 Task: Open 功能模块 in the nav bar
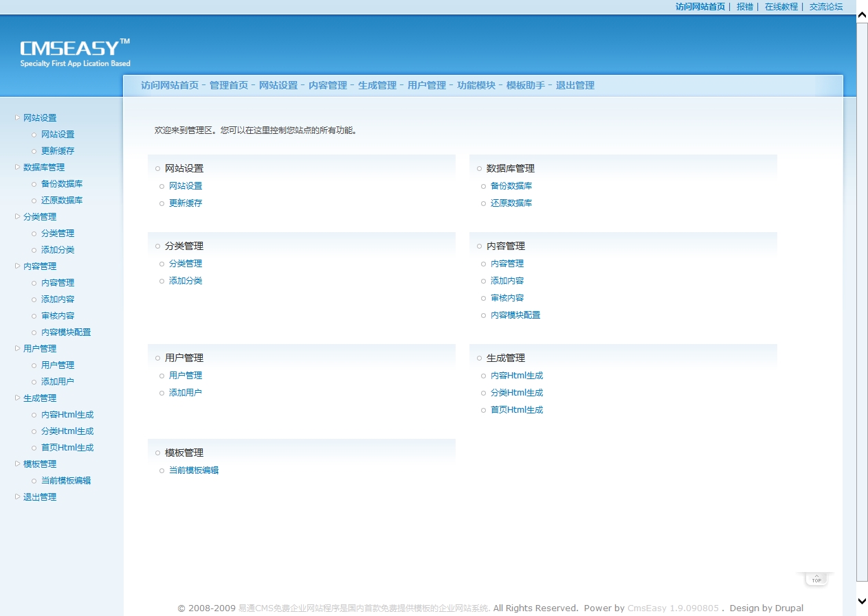pos(476,85)
